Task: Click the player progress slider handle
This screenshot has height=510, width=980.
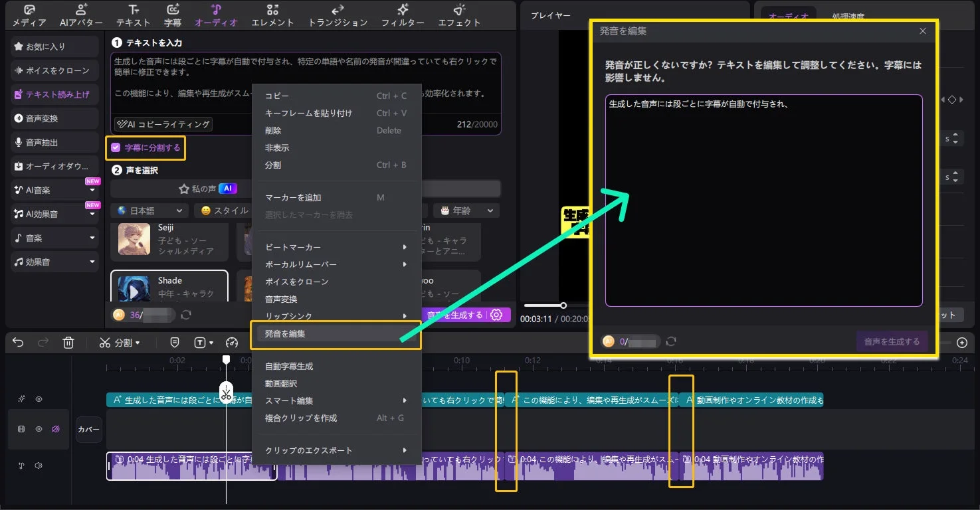Action: click(564, 306)
